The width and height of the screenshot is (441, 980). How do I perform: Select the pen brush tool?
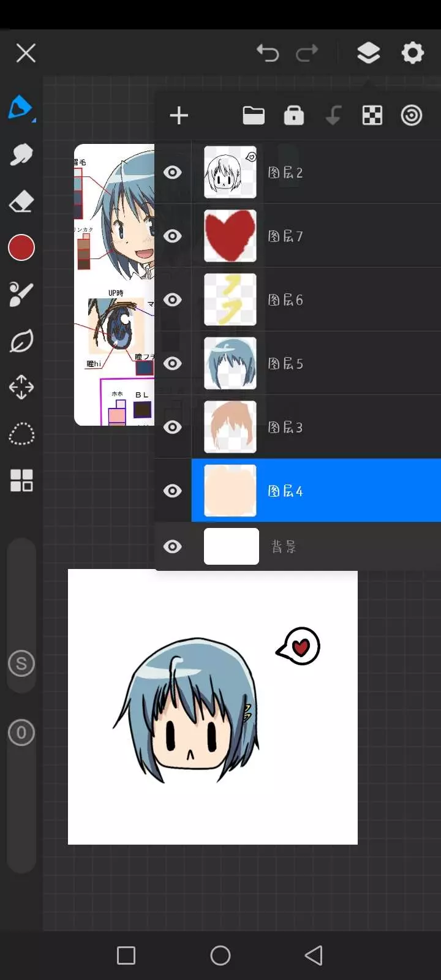click(x=21, y=108)
